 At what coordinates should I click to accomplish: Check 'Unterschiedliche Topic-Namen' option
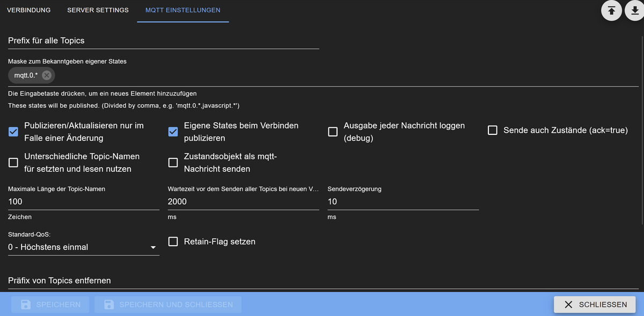pyautogui.click(x=13, y=163)
